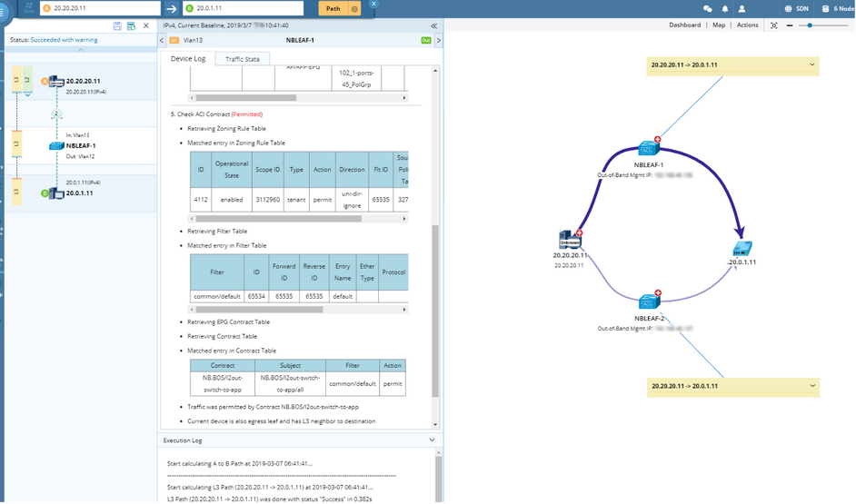Open Path settings gear icon
This screenshot has width=856, height=504.
pos(354,9)
